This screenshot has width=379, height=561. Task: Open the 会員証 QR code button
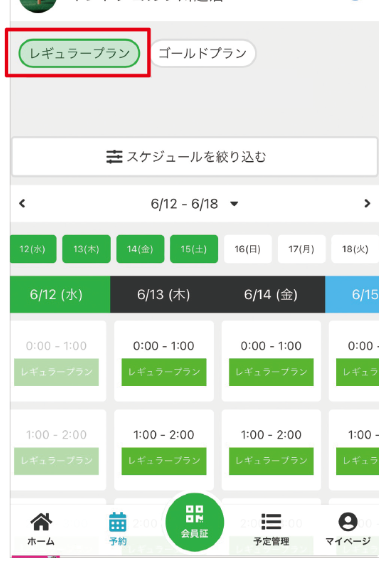(x=195, y=522)
